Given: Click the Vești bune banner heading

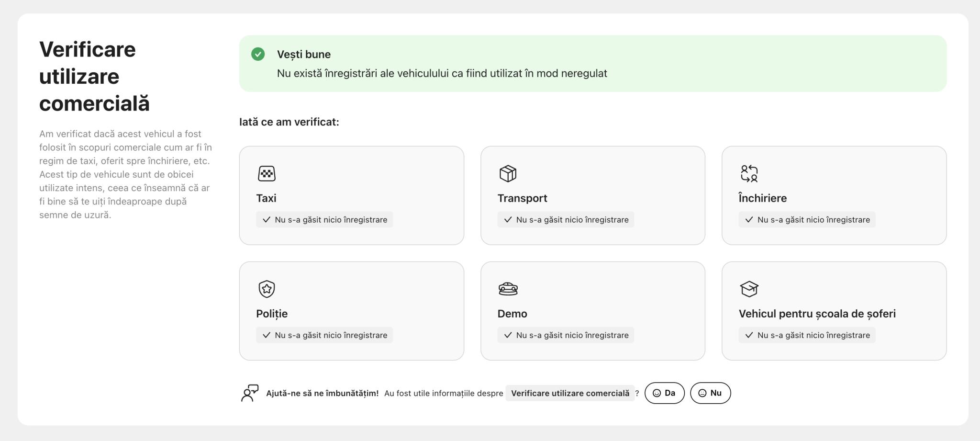Looking at the screenshot, I should pos(304,55).
